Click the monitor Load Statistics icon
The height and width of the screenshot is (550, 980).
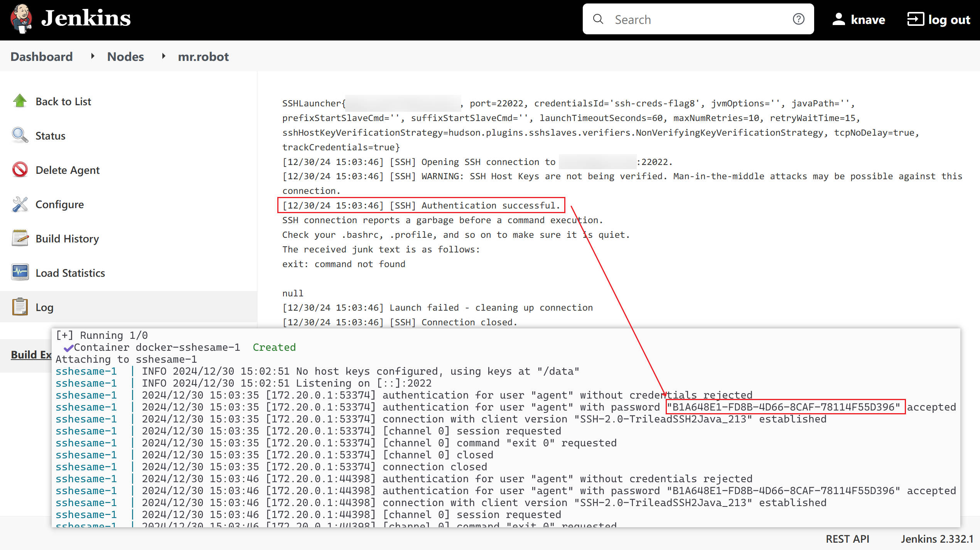click(x=20, y=272)
